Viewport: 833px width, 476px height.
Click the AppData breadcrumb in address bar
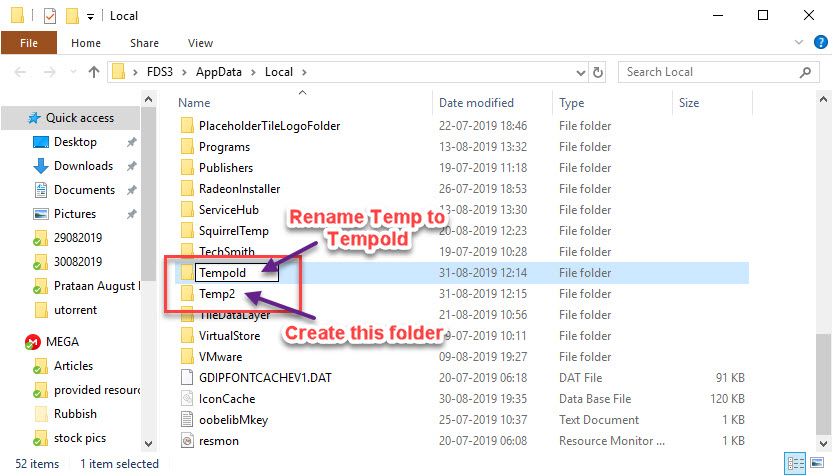click(218, 72)
